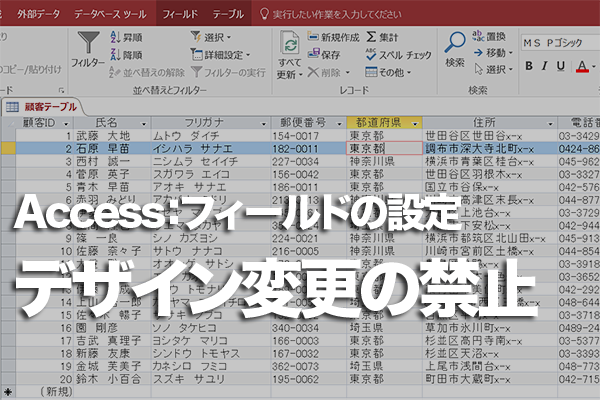Click the 実行したい作業を入力してください search box
The image size is (600, 400).
(331, 15)
